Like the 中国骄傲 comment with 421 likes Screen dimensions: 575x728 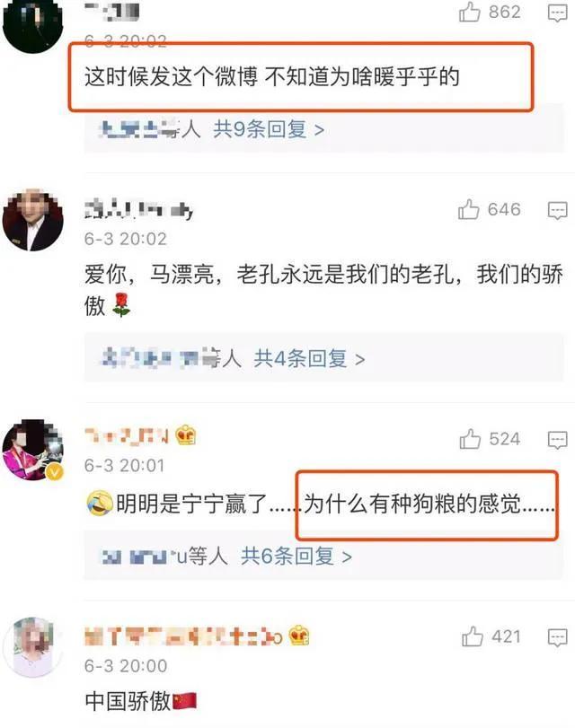coord(473,636)
